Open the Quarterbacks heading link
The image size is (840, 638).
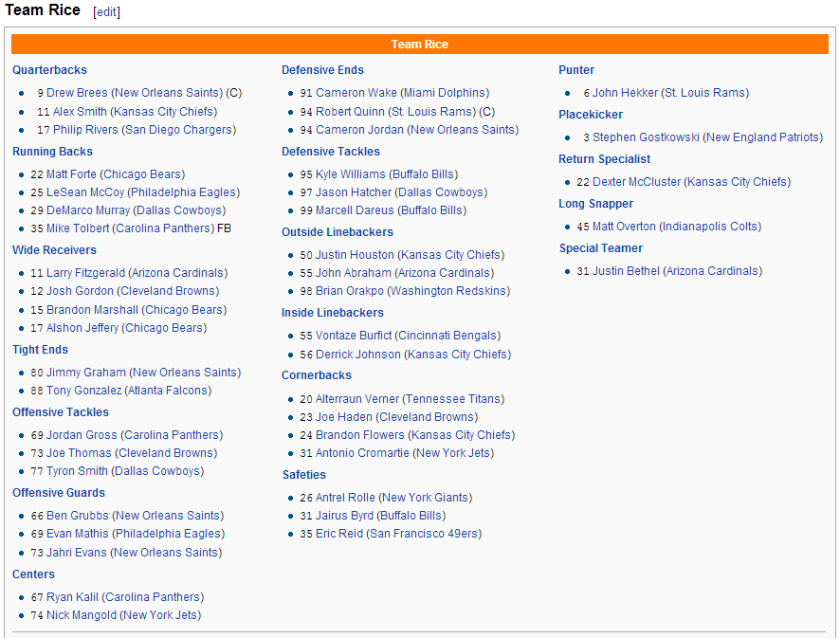click(50, 70)
